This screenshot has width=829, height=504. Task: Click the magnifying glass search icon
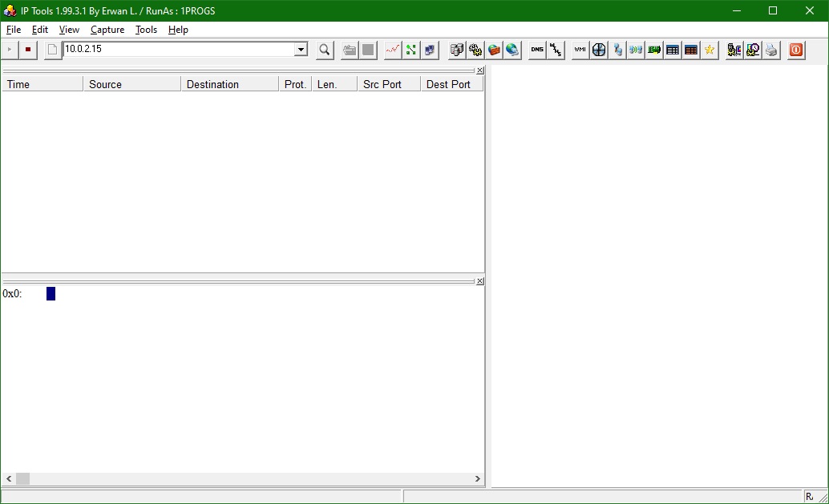(x=325, y=50)
